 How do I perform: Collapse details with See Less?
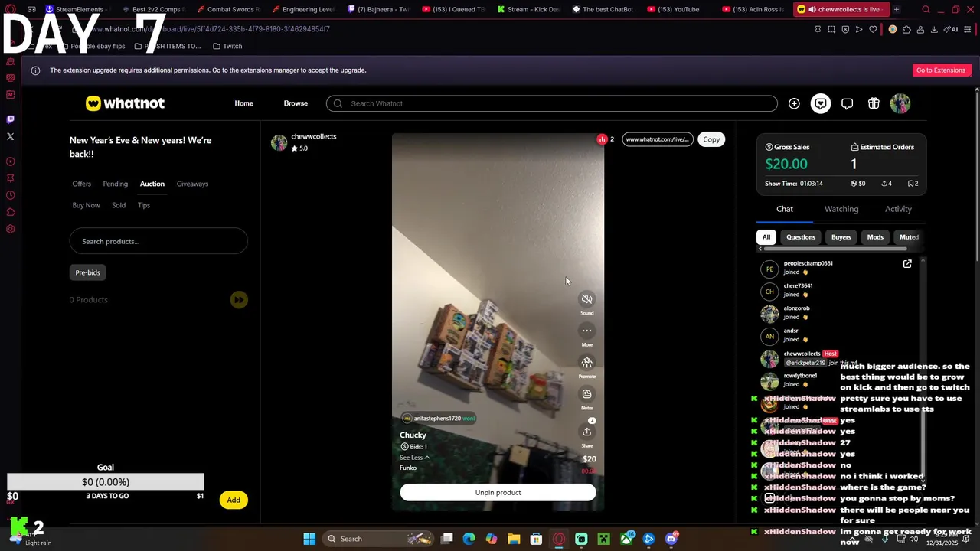pyautogui.click(x=414, y=458)
